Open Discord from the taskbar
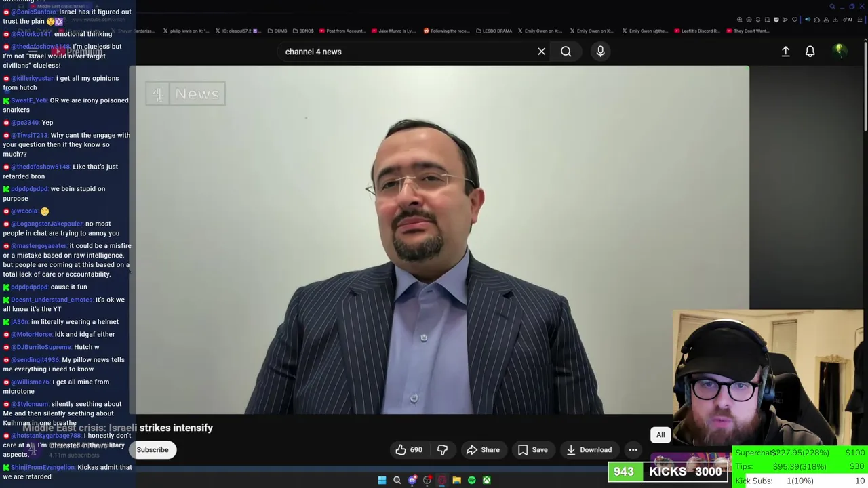 point(412,480)
